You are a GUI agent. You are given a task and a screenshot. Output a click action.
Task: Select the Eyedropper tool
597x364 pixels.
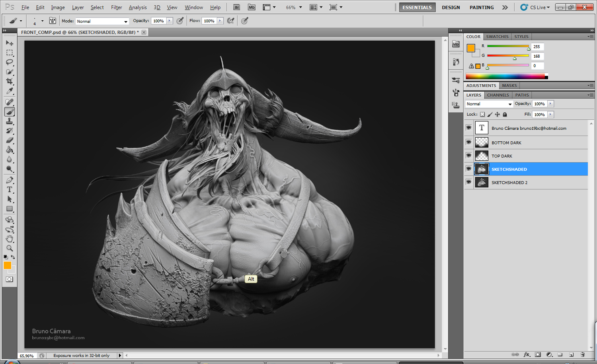(10, 91)
